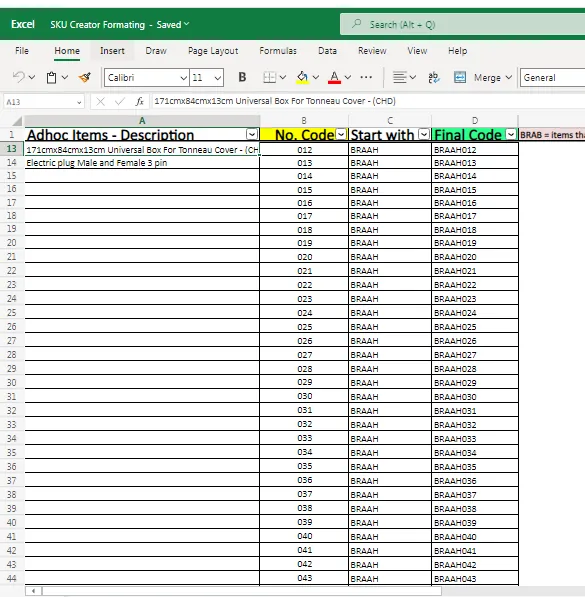Click the text alignment icon

pyautogui.click(x=400, y=78)
